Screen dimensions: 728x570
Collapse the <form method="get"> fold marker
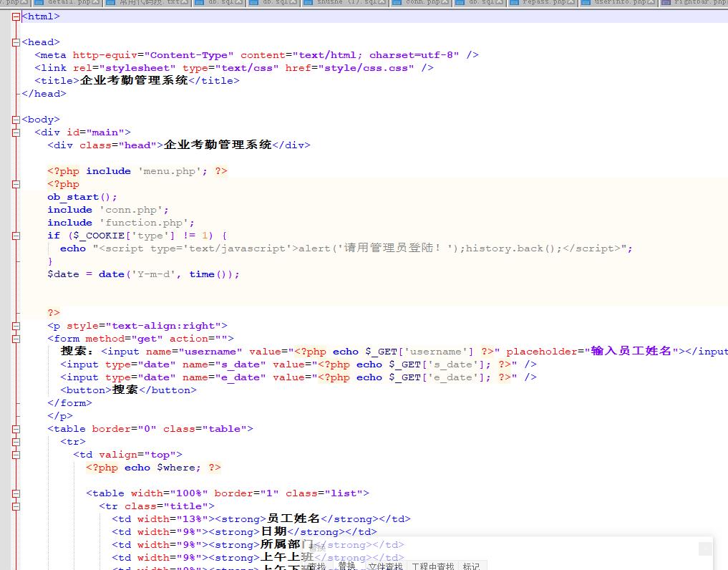[16, 339]
